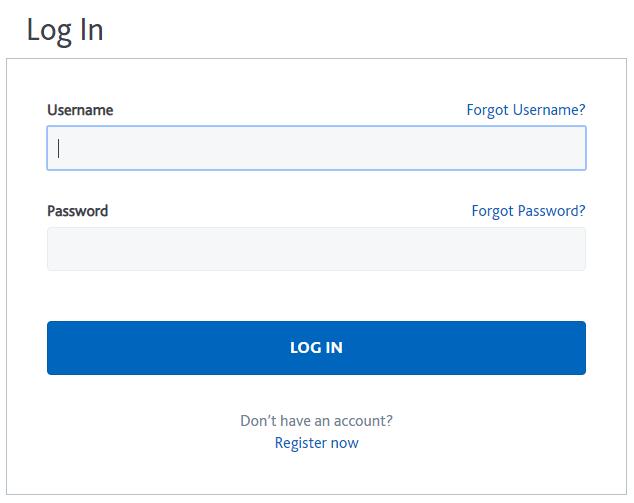
Task: Place cursor in the Username text box
Action: (316, 148)
